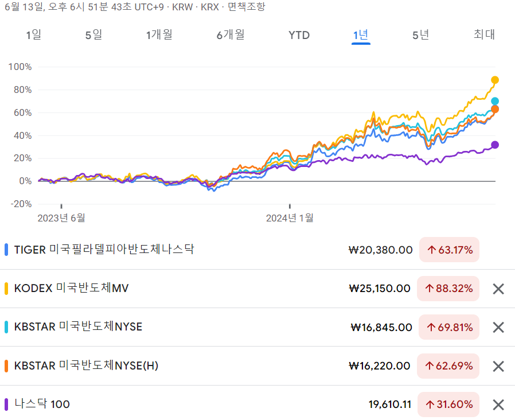Image resolution: width=515 pixels, height=420 pixels.
Task: Click the yellow endpoint dot on chart
Action: pos(494,80)
